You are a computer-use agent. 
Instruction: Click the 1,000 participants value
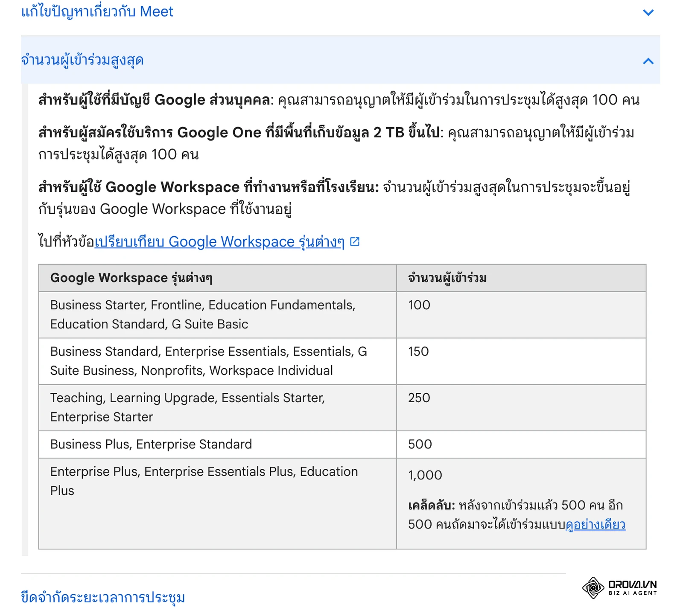(x=425, y=475)
